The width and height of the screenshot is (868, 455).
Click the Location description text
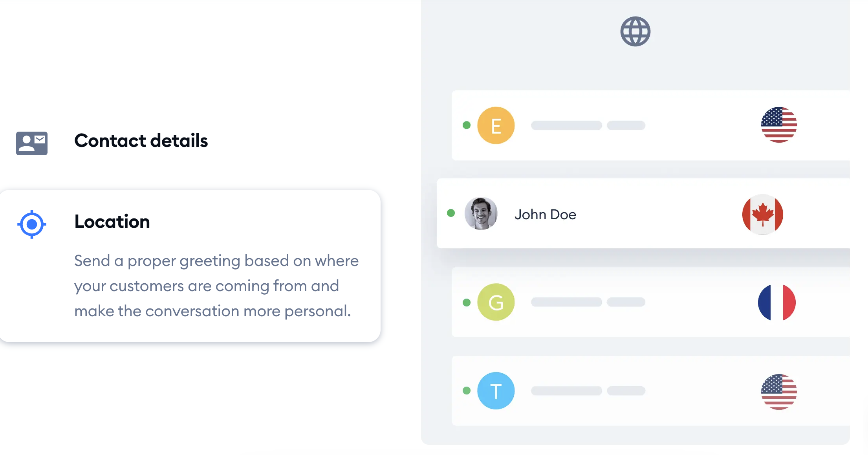[216, 286]
